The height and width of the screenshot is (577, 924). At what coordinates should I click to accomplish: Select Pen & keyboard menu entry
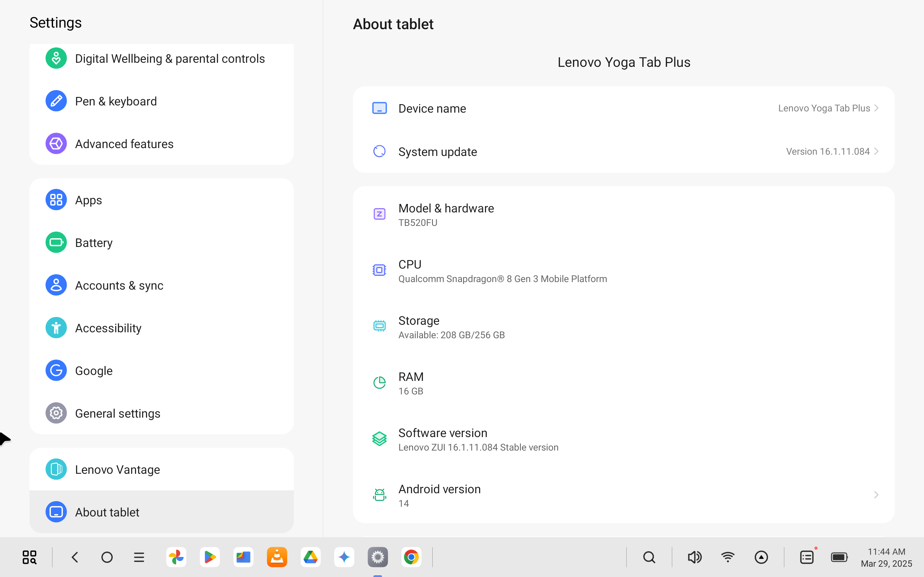(x=161, y=101)
